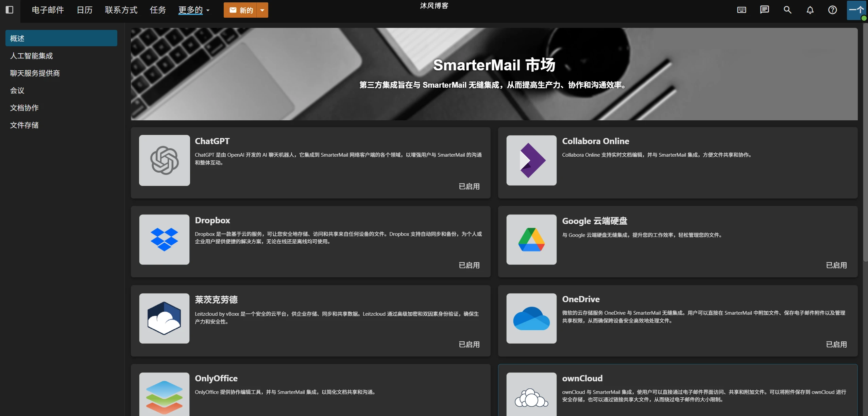Click the page vertical scrollbar

pos(865,143)
